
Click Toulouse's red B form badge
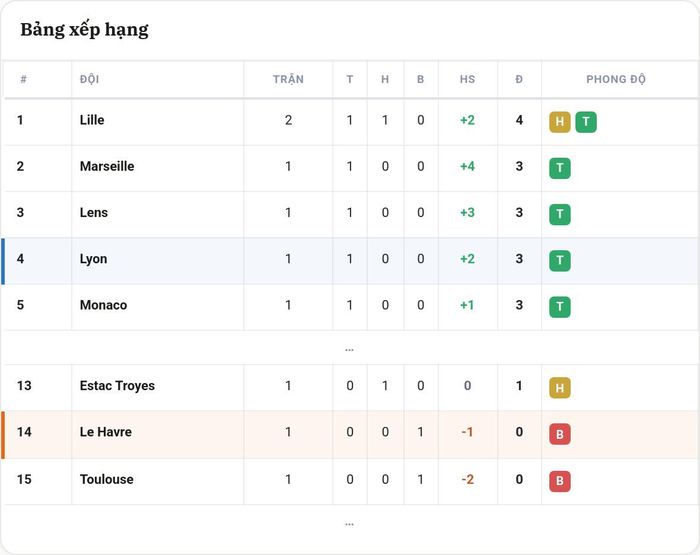click(559, 481)
